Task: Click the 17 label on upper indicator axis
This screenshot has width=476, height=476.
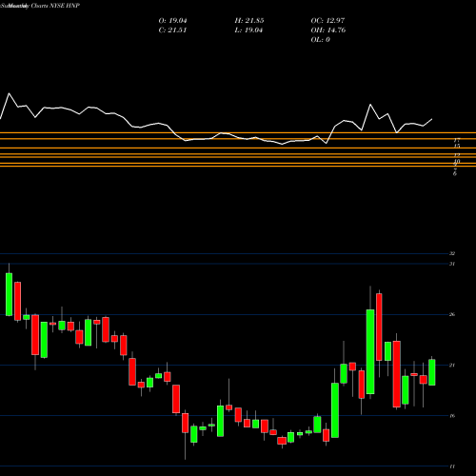Action: click(x=457, y=140)
